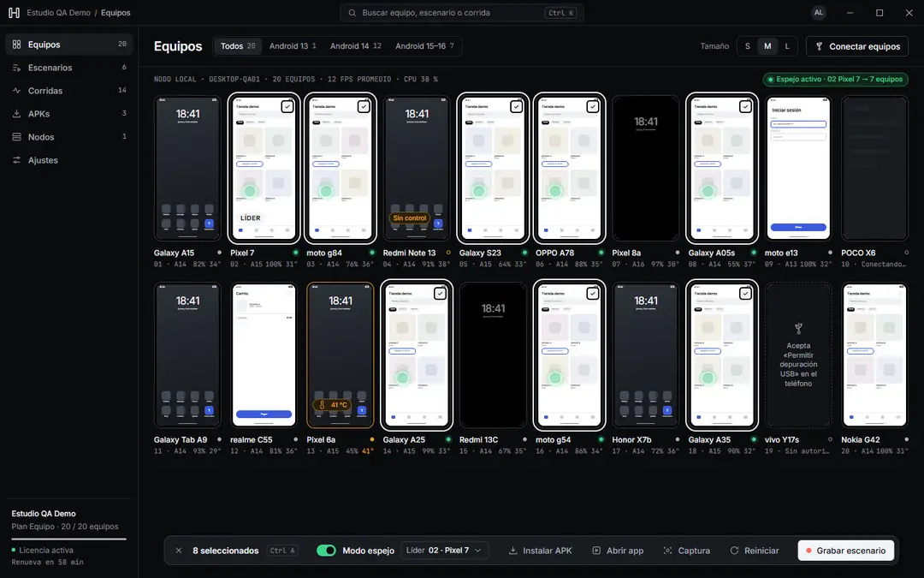Open the Escenarios section label
The image size is (924, 578).
[x=50, y=68]
